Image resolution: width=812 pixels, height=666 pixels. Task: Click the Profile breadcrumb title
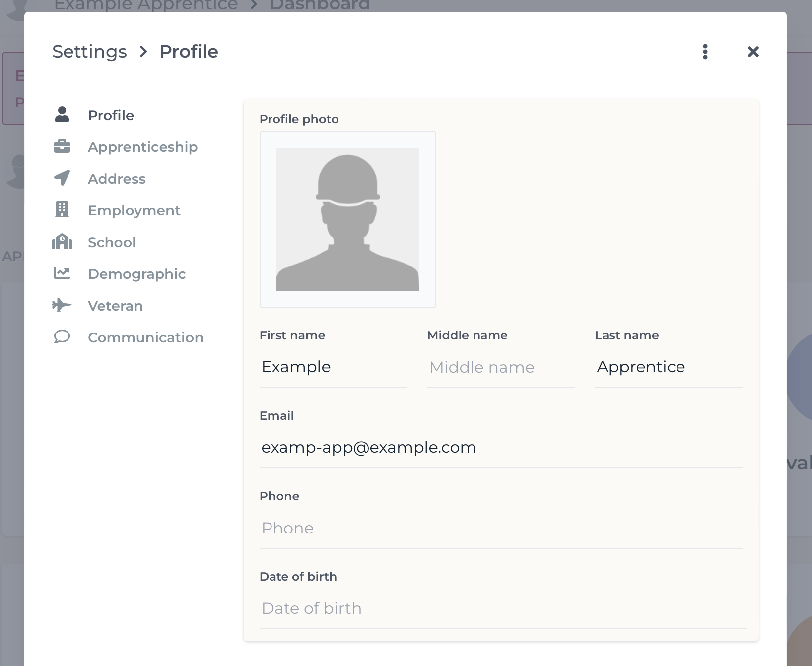(x=189, y=52)
